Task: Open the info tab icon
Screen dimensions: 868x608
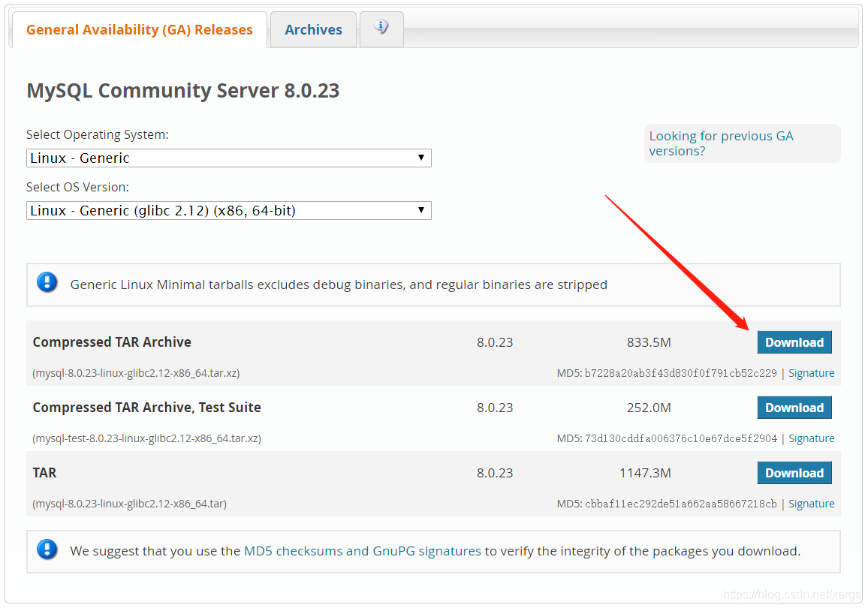Action: 381,27
